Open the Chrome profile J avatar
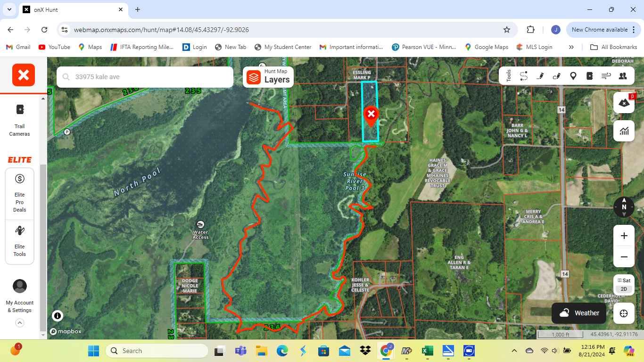Image resolution: width=644 pixels, height=362 pixels. [555, 30]
